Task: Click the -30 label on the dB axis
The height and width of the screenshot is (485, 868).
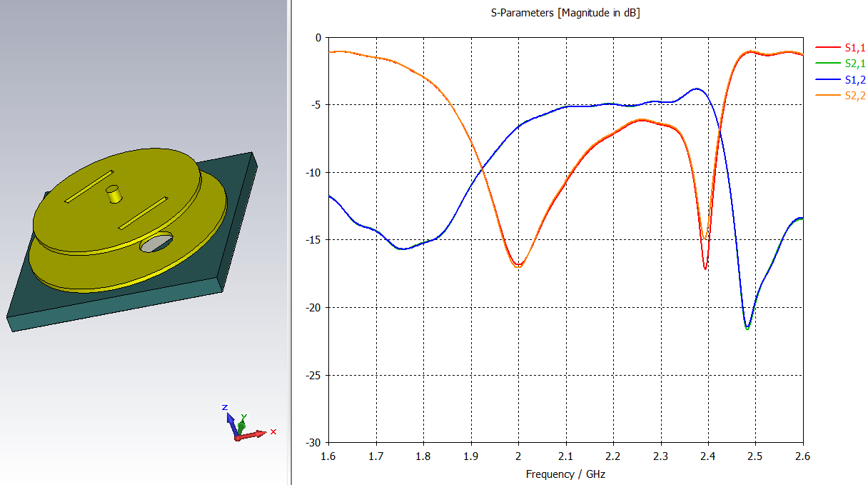Action: tap(313, 443)
